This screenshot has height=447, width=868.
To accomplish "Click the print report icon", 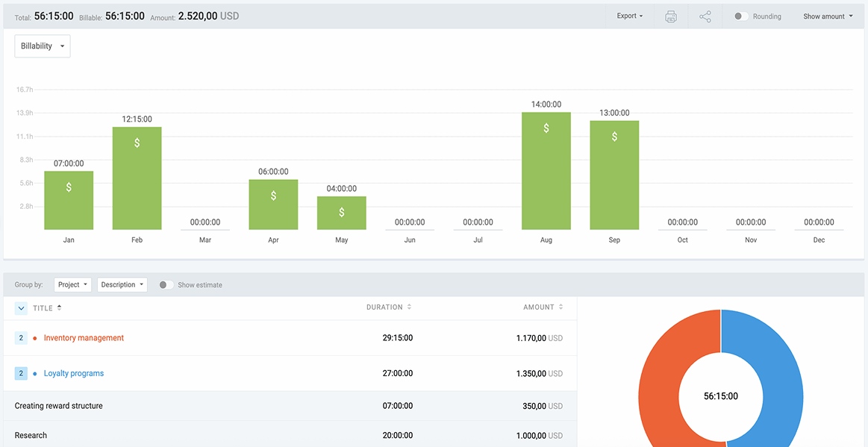I will tap(670, 16).
